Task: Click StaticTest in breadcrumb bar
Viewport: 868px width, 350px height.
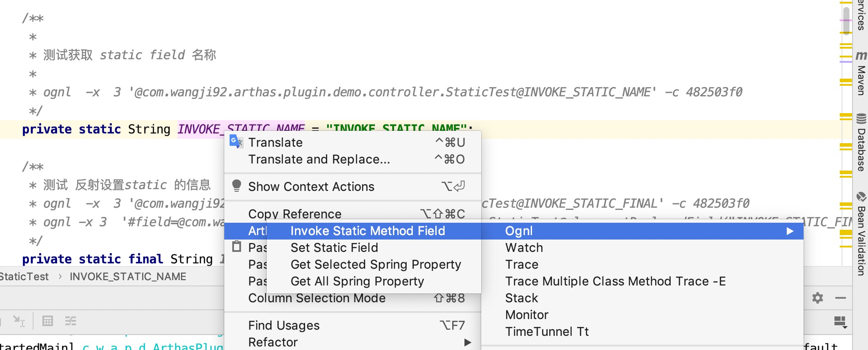Action: [x=24, y=277]
